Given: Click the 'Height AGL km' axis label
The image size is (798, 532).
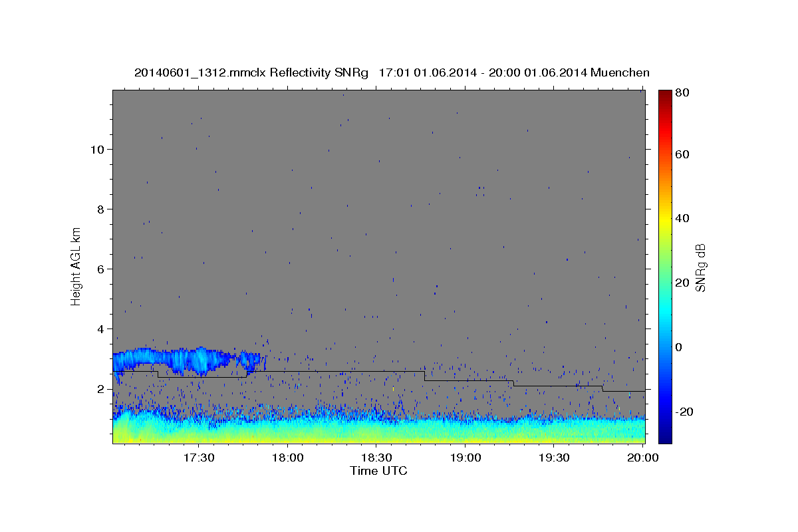Looking at the screenshot, I should (x=76, y=266).
